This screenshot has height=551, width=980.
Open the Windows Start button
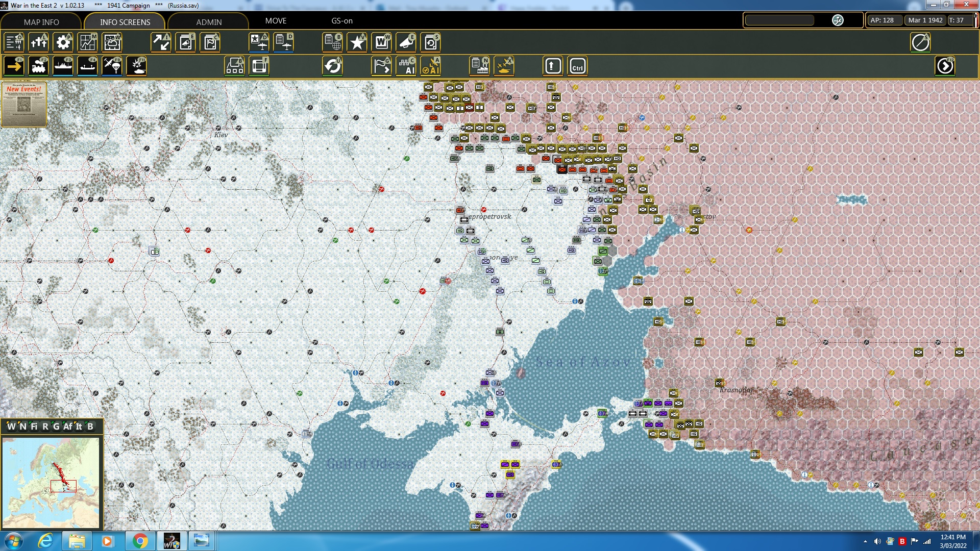click(x=13, y=541)
